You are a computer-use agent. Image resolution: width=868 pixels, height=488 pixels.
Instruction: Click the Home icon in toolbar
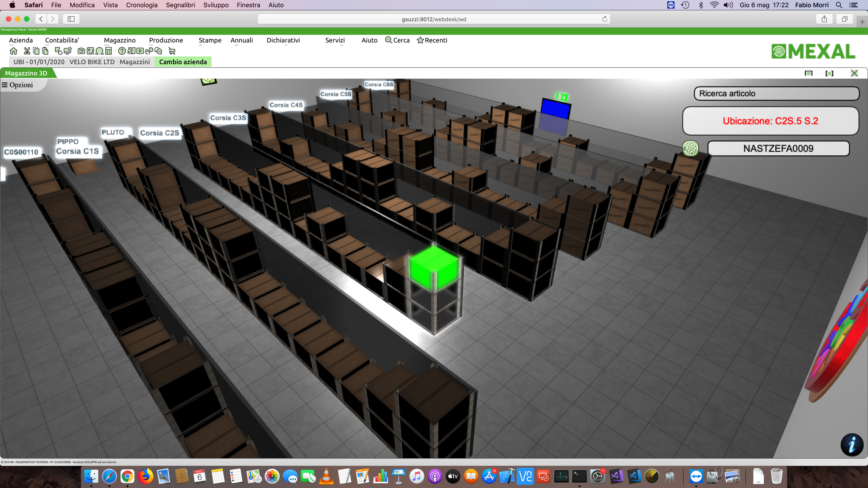(x=14, y=51)
